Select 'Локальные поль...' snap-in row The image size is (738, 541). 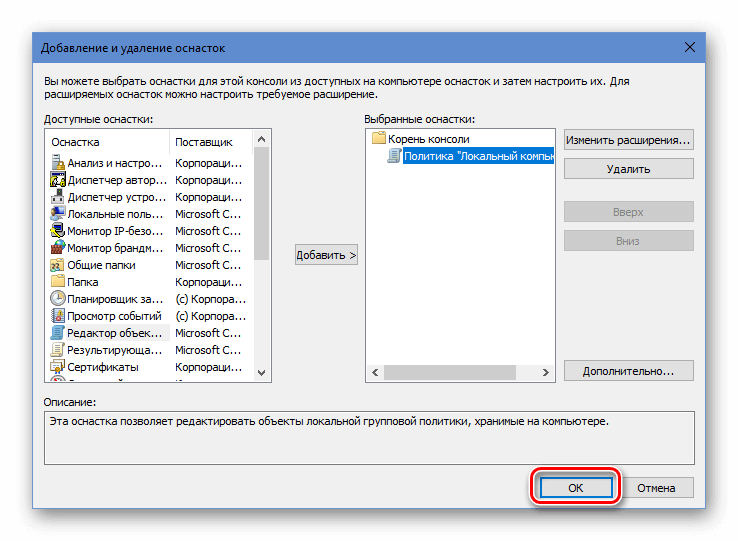[x=150, y=214]
